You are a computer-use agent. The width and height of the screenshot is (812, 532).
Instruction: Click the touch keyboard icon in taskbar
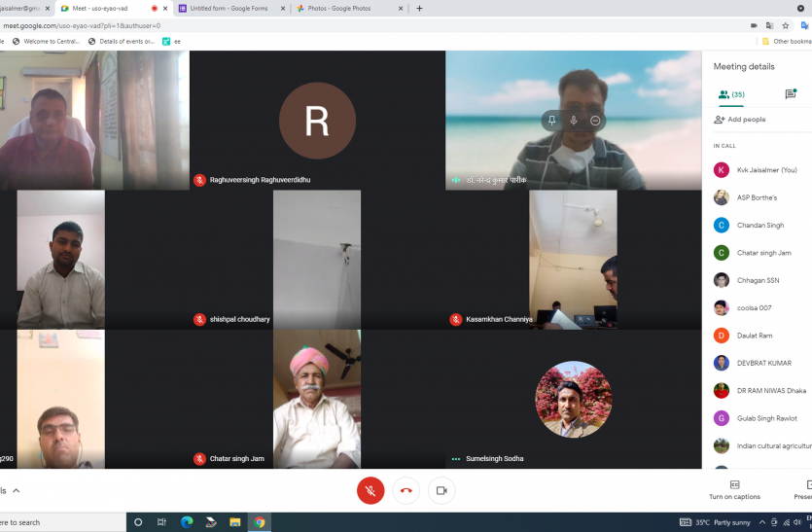[686, 522]
